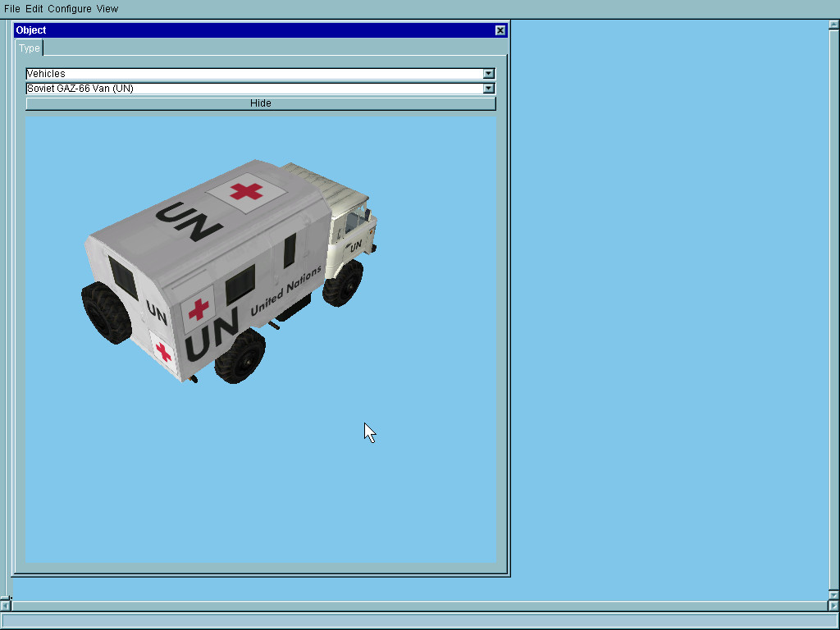
Task: Click the horizontal scrollbar left arrow
Action: (x=5, y=605)
